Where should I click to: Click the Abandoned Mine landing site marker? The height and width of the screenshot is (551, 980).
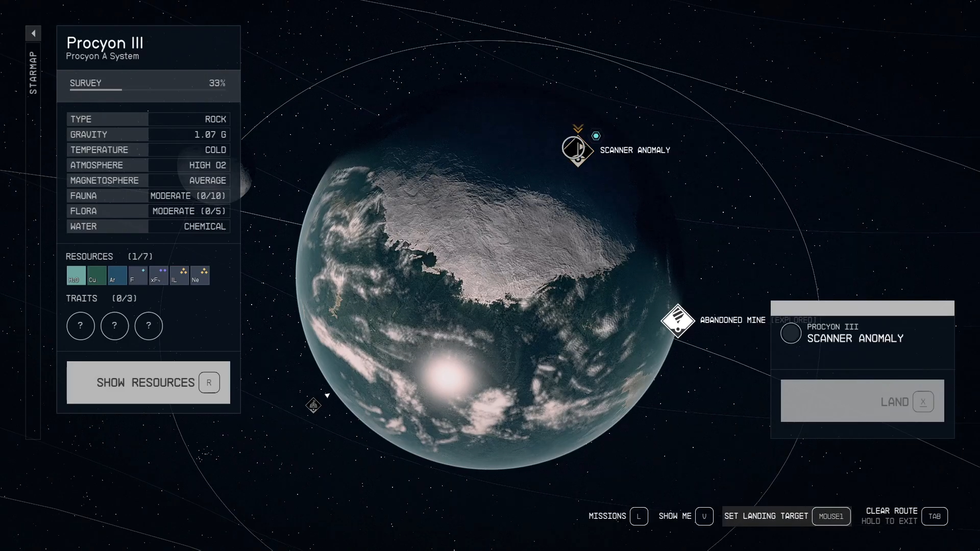coord(677,321)
